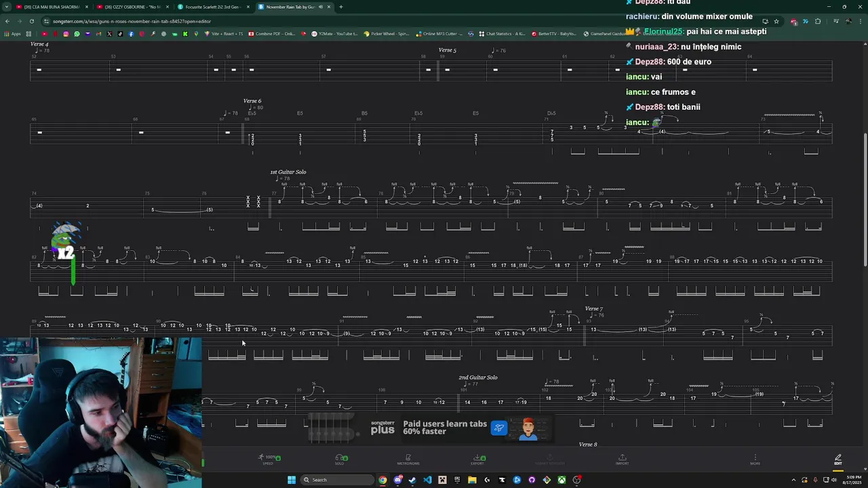Open volume control in system tray
The width and height of the screenshot is (868, 488).
pos(835,480)
